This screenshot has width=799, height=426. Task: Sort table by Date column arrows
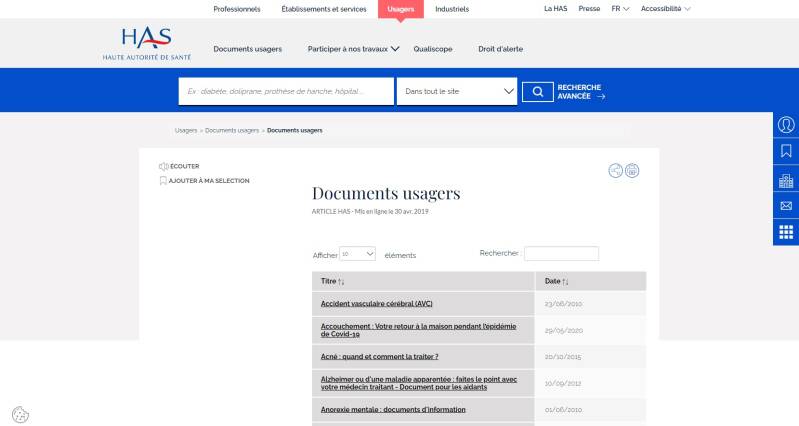[565, 282]
